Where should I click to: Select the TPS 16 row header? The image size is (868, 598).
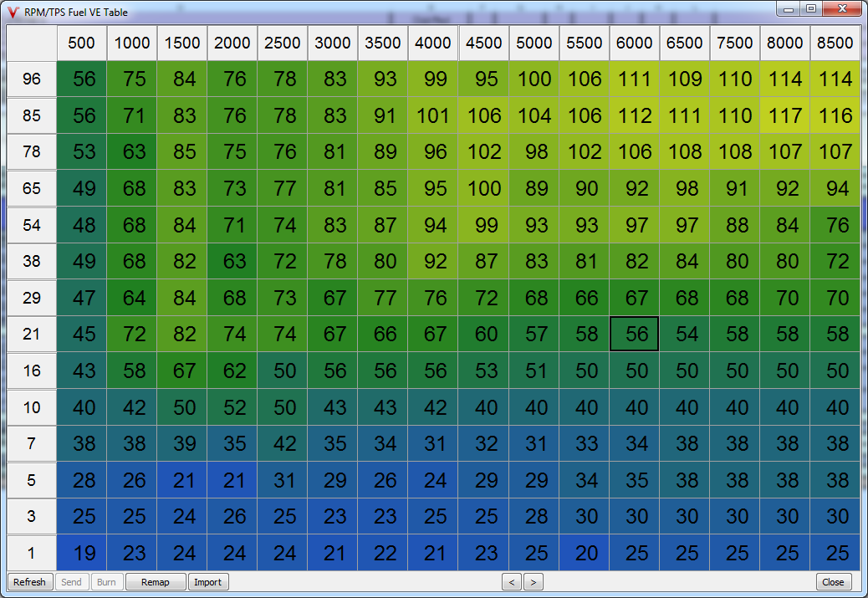pyautogui.click(x=32, y=371)
